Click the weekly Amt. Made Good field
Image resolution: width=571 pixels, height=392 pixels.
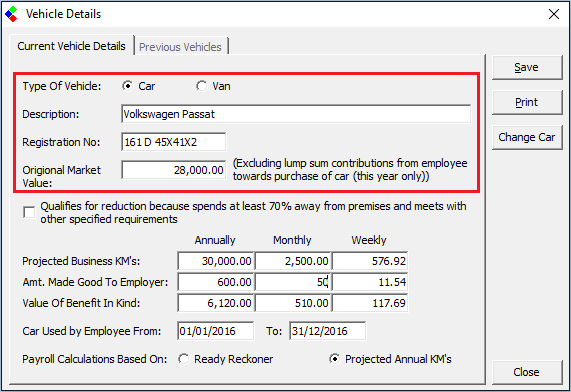[x=370, y=282]
